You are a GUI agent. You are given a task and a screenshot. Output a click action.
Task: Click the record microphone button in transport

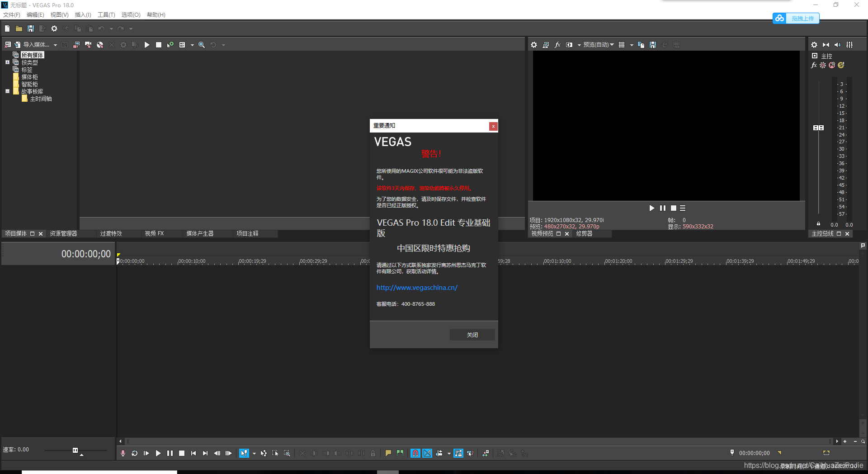[123, 453]
